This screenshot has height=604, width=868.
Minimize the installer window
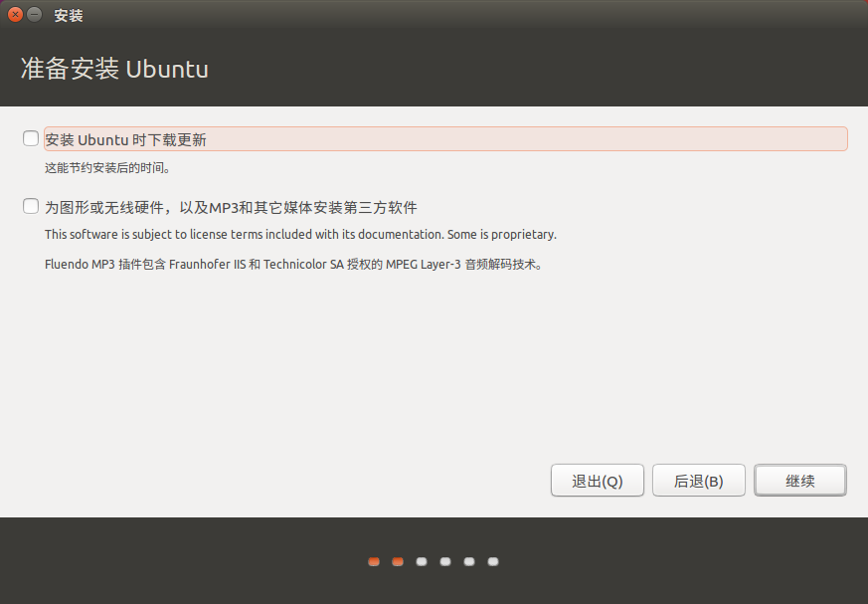click(35, 14)
